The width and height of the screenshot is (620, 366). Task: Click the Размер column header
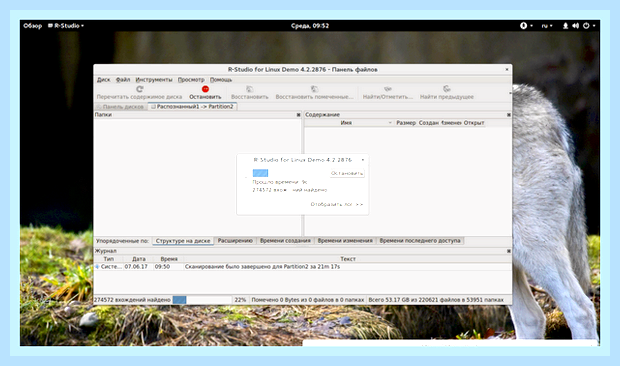tap(406, 123)
